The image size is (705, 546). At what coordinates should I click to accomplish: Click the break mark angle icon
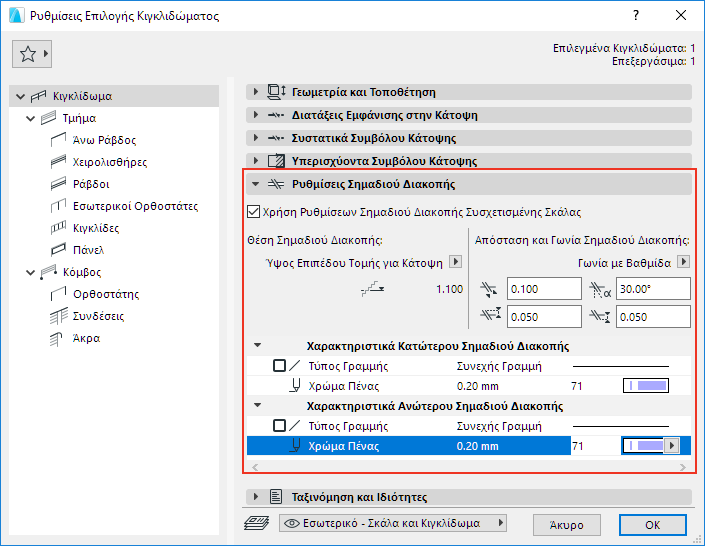point(600,290)
